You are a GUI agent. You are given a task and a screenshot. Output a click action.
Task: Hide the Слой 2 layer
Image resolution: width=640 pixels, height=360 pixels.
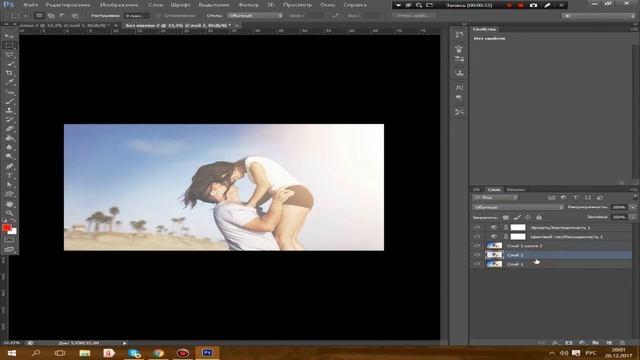click(x=477, y=255)
